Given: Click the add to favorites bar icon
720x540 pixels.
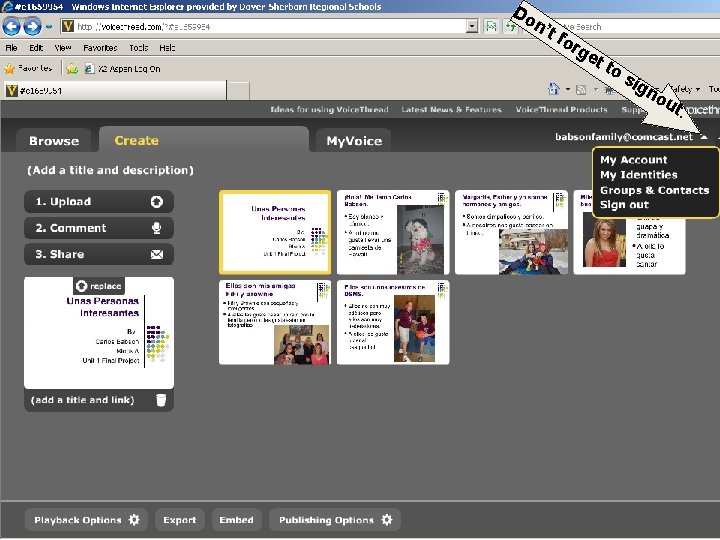Looking at the screenshot, I should click(x=72, y=69).
